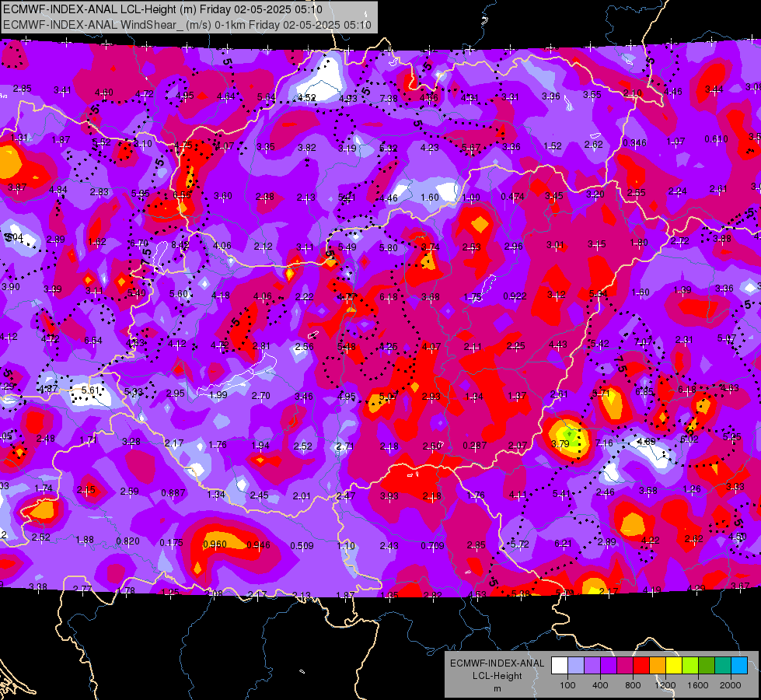
Task: Click the header line containing "WindShear_ (m/s) 0-1km"
Action: click(x=187, y=25)
